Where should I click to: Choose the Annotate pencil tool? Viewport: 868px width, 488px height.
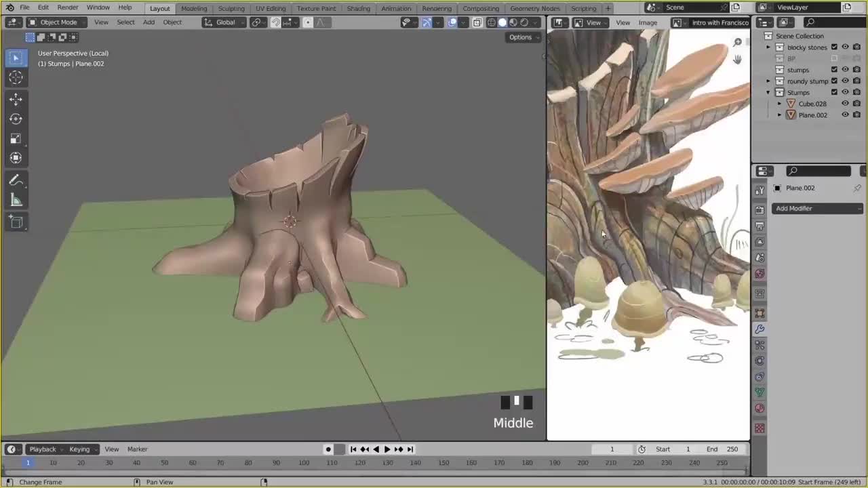[16, 180]
